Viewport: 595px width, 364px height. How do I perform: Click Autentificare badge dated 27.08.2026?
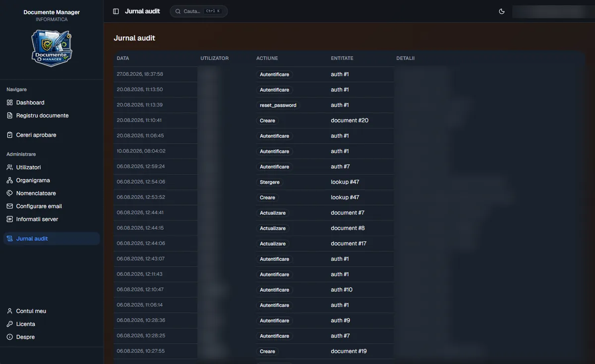pos(275,74)
